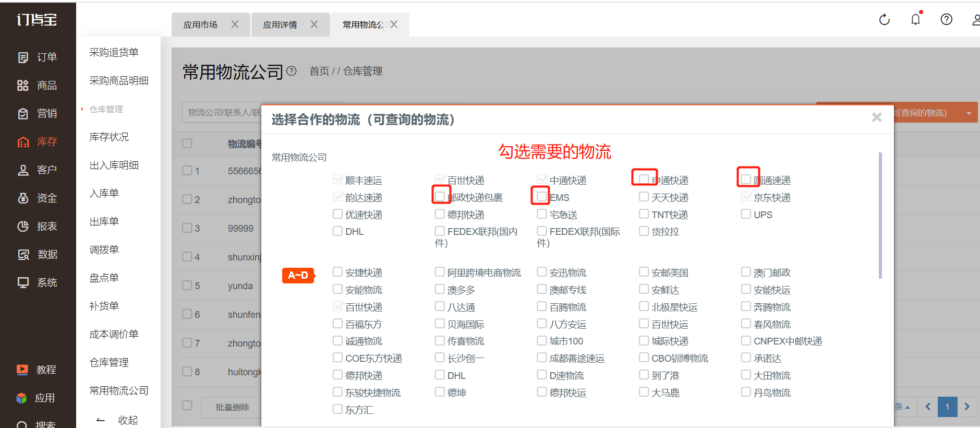Click the dialog's vertical scrollbar
Image resolution: width=980 pixels, height=428 pixels.
[x=880, y=215]
